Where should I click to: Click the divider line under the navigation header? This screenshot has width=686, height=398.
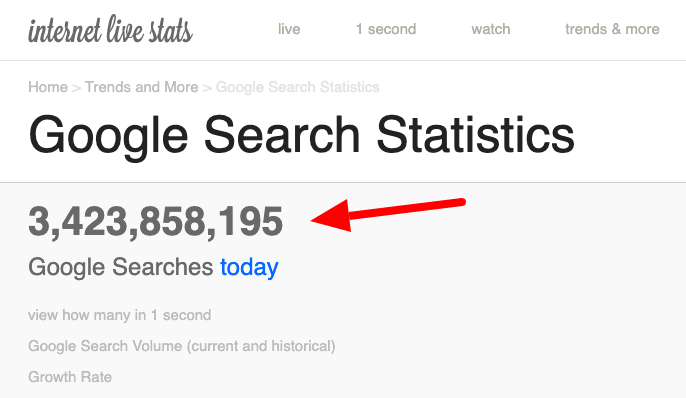[343, 60]
